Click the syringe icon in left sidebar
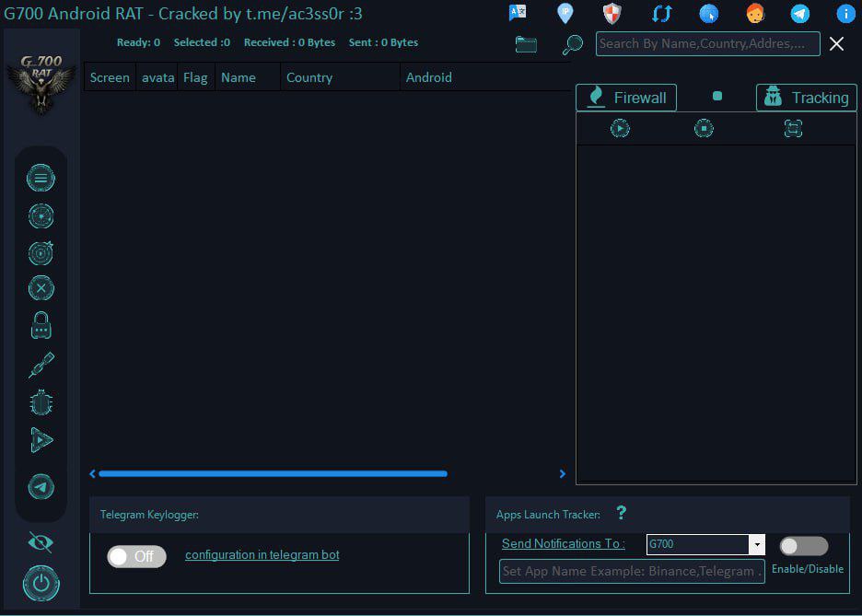Viewport: 862px width, 616px height. [x=41, y=366]
